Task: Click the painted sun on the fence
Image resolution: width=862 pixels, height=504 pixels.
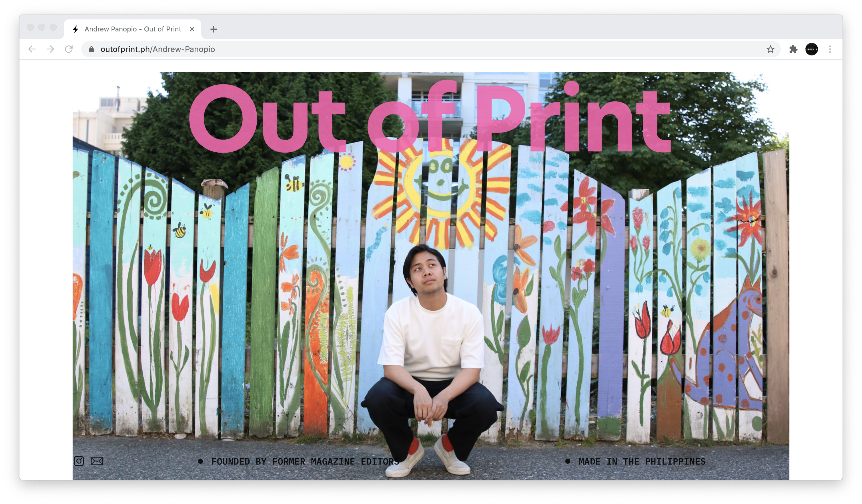Action: coord(441,191)
